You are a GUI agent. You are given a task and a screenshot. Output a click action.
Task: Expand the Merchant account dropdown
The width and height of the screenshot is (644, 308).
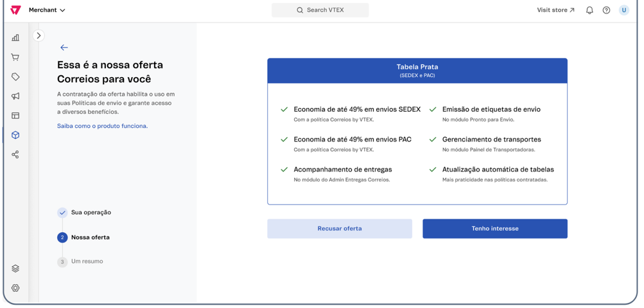[x=47, y=10]
